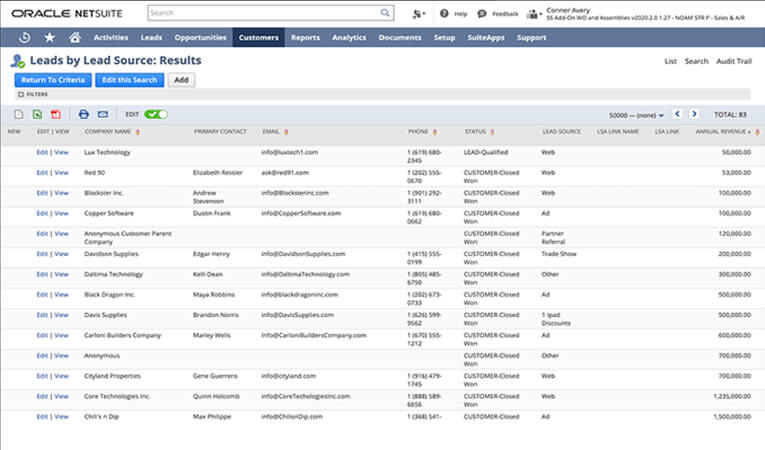Click Edit this Search button
Image resolution: width=765 pixels, height=450 pixels.
130,80
